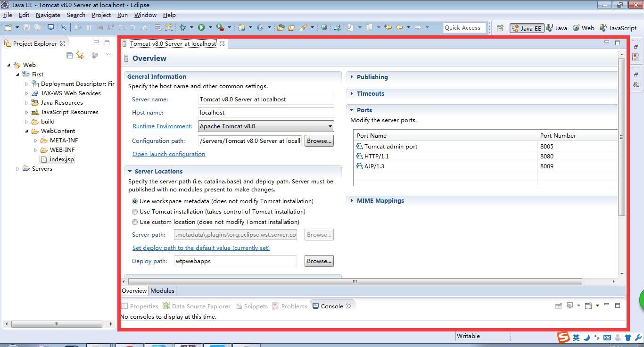Viewport: 644px width, 347px height.
Task: Select index.jsp in Project Explorer
Action: 57,159
